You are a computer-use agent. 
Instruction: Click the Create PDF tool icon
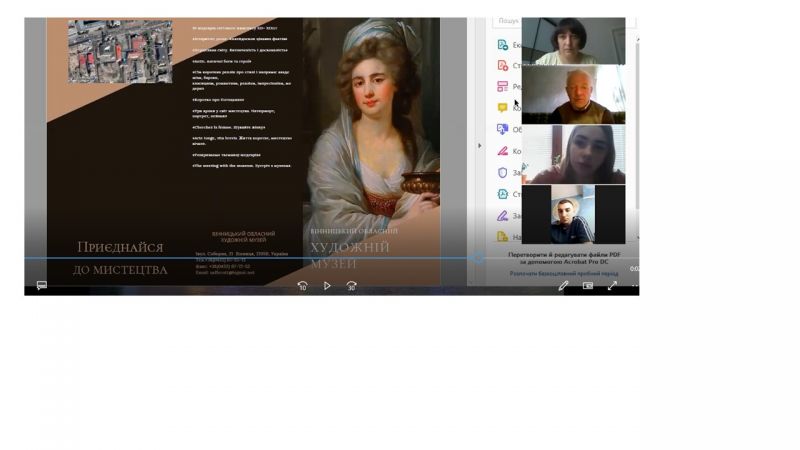coord(503,65)
